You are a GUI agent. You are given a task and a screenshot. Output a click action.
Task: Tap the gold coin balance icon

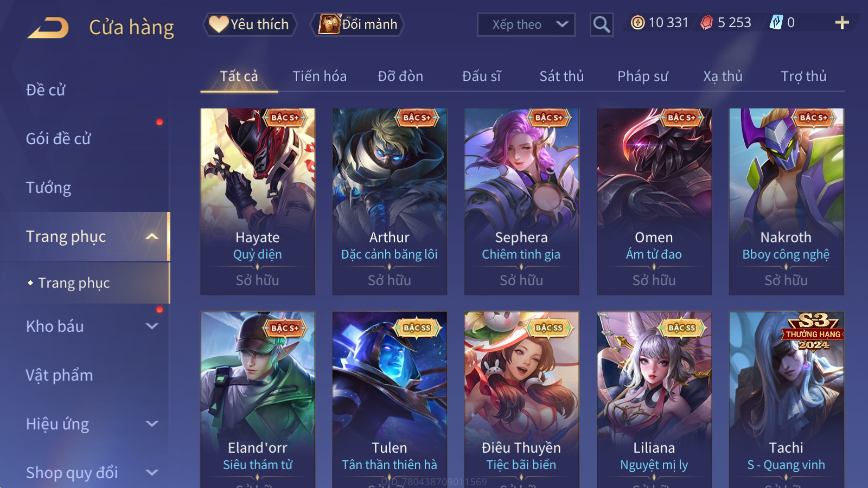click(x=638, y=23)
